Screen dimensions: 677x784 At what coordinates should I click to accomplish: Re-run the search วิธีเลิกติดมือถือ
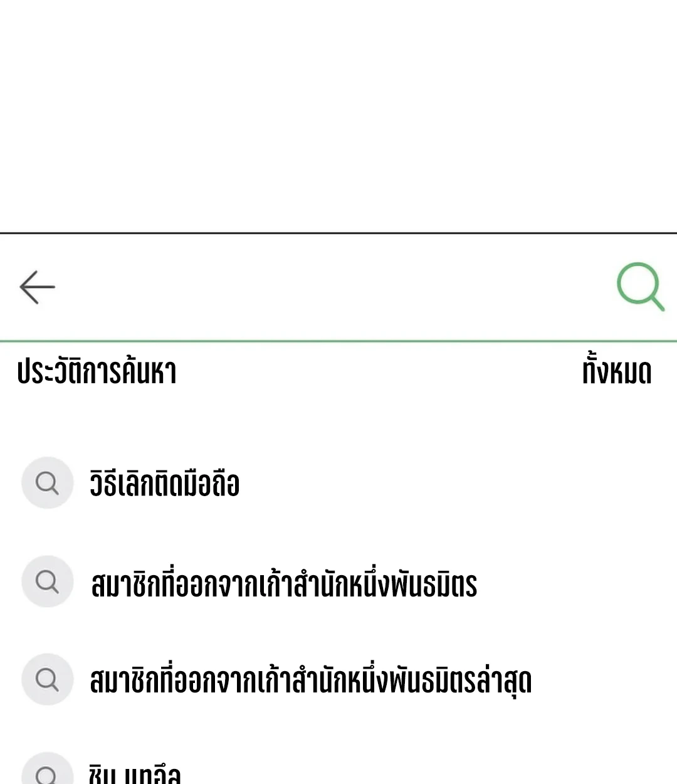pos(165,484)
